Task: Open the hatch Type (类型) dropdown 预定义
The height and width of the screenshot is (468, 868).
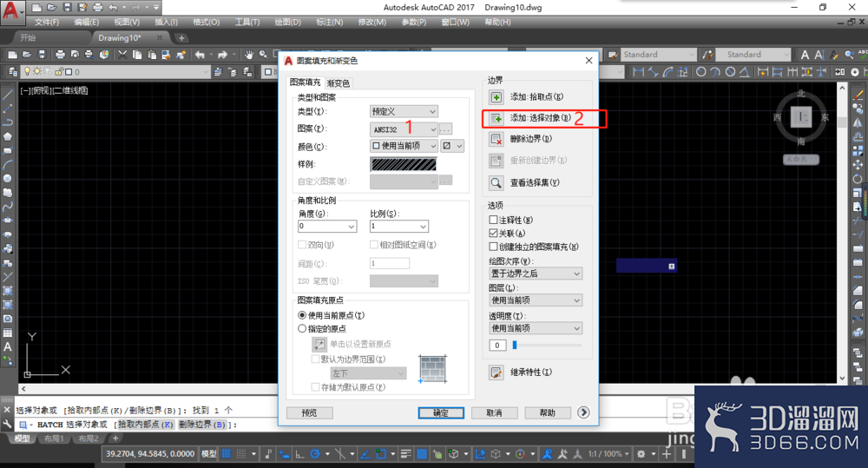Action: pyautogui.click(x=404, y=111)
